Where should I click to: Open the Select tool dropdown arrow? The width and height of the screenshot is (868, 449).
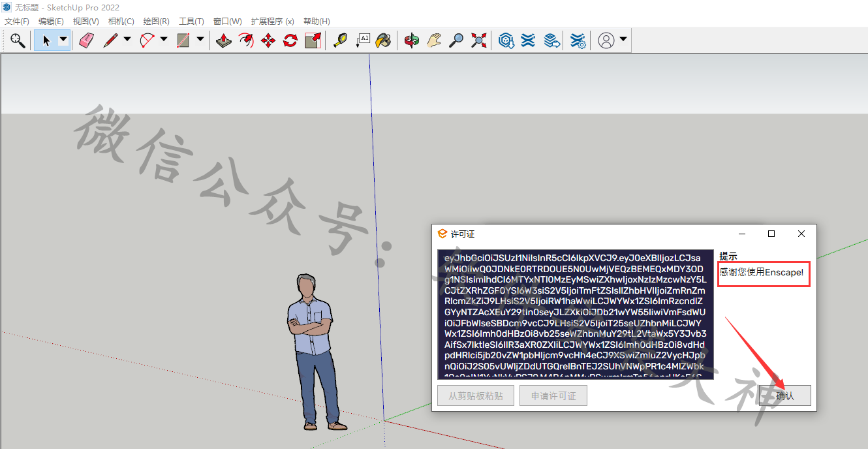click(x=63, y=40)
